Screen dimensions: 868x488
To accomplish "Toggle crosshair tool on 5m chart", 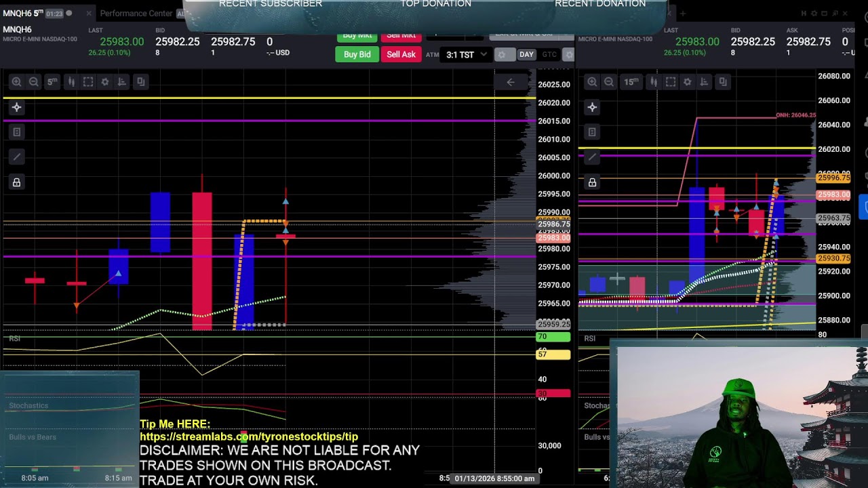I will tap(16, 107).
